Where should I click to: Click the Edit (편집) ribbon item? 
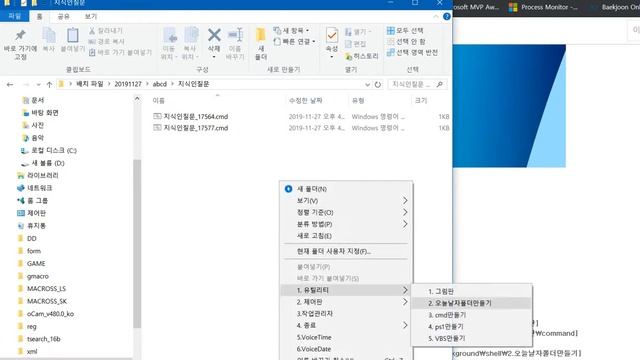click(356, 44)
